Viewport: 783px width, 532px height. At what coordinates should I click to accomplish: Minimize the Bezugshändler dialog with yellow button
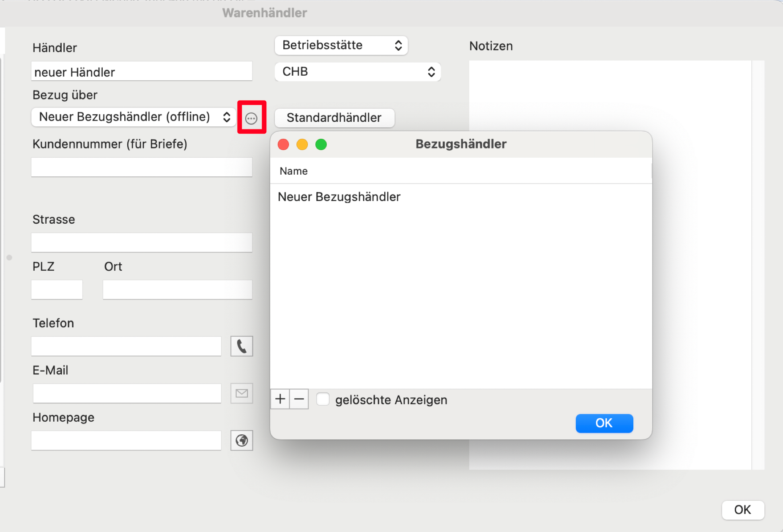click(x=302, y=145)
